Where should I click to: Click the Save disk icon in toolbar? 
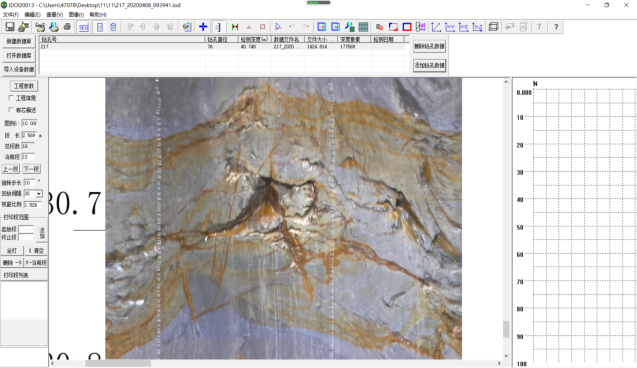point(10,27)
